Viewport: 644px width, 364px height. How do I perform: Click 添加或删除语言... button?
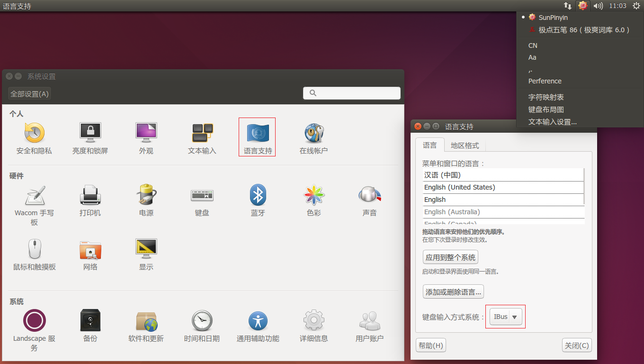(453, 292)
